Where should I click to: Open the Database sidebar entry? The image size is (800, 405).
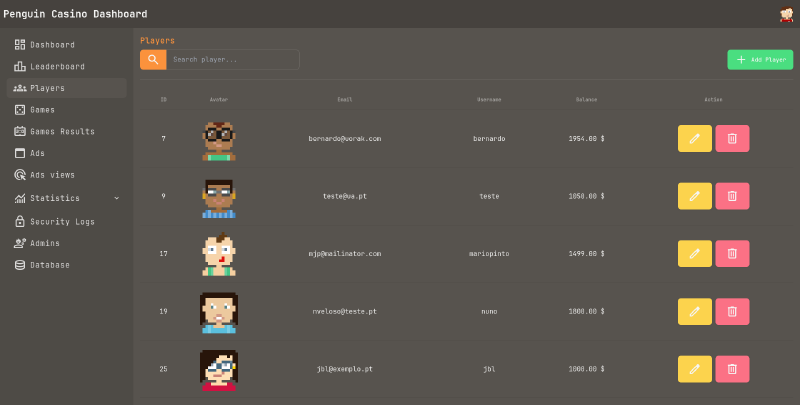tap(50, 265)
